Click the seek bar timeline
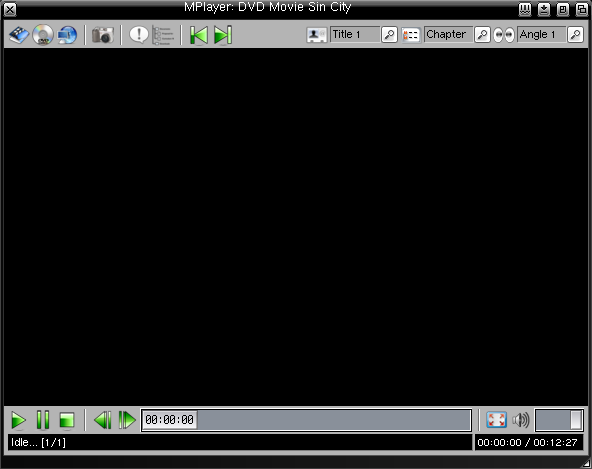Screen dimensions: 592x469 coord(306,420)
